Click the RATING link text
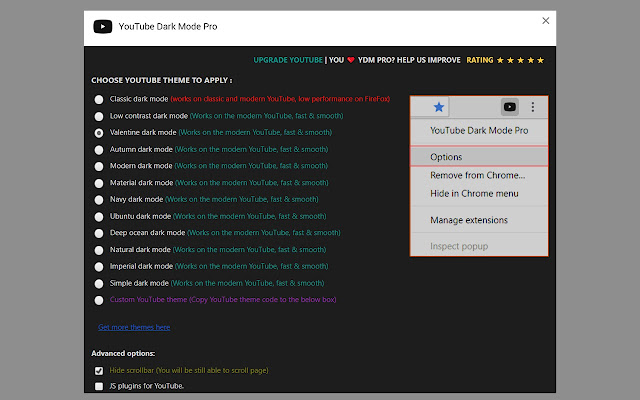Viewport: 640px width, 400px height. (x=480, y=60)
